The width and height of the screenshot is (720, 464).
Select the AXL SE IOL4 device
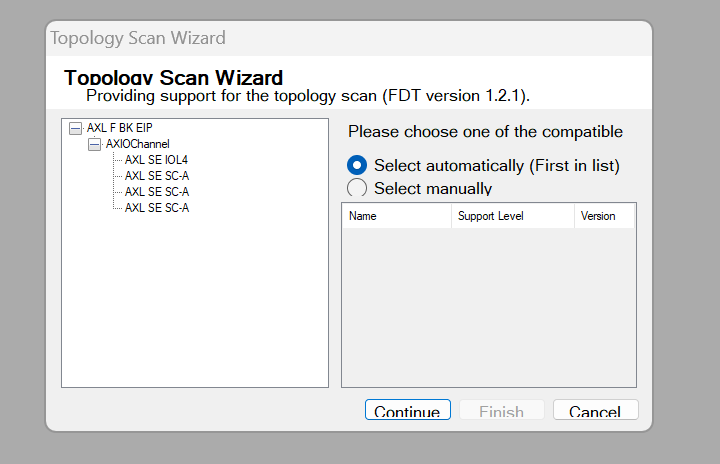coord(156,160)
